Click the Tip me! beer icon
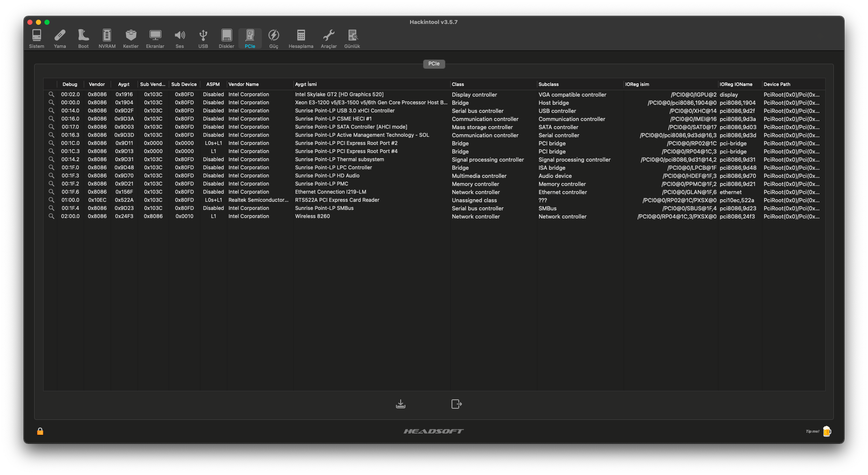 [x=827, y=431]
